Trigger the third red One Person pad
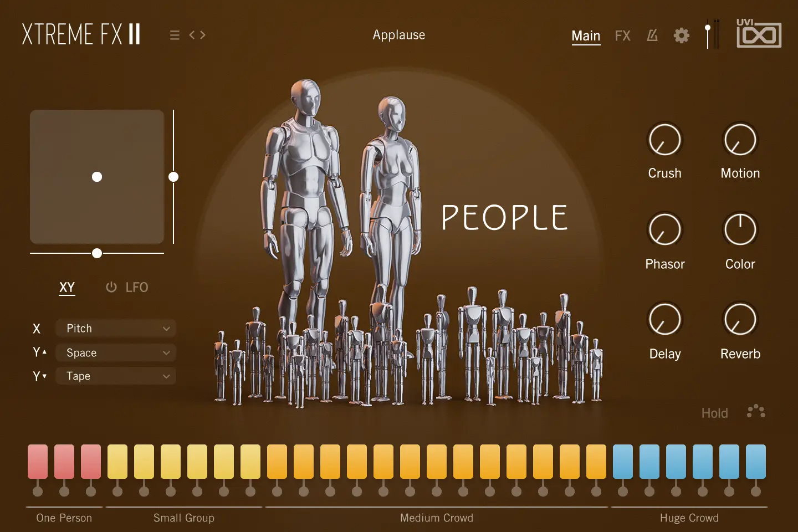Image resolution: width=798 pixels, height=532 pixels. click(x=91, y=461)
